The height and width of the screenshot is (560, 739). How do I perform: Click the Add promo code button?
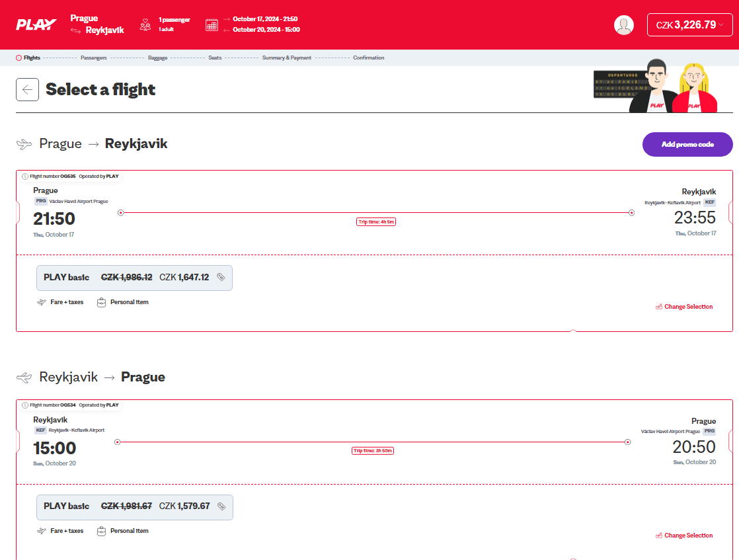pos(687,144)
